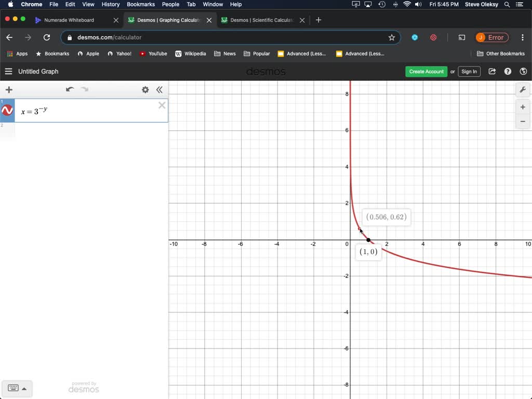Bookmark this page with star icon
Screen dimensions: 532x399
point(392,37)
